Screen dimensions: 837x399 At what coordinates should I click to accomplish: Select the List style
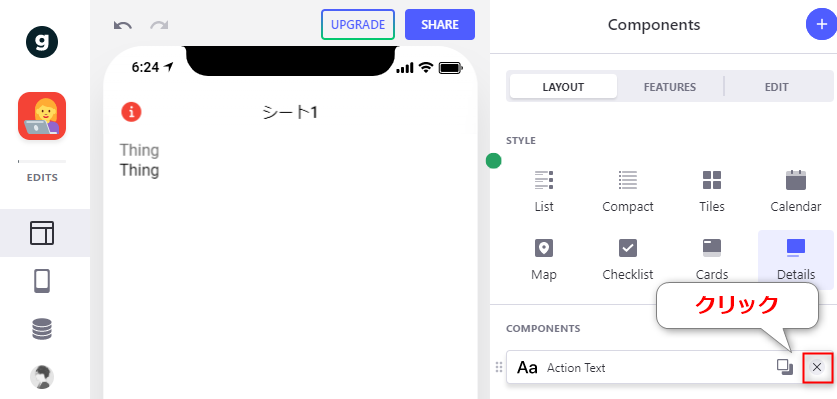coord(544,192)
